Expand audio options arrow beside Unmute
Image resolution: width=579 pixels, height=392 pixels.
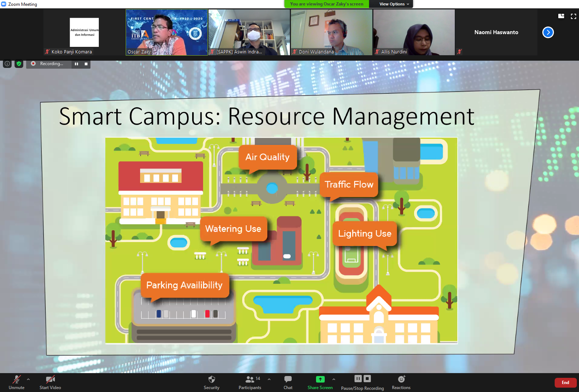point(28,379)
